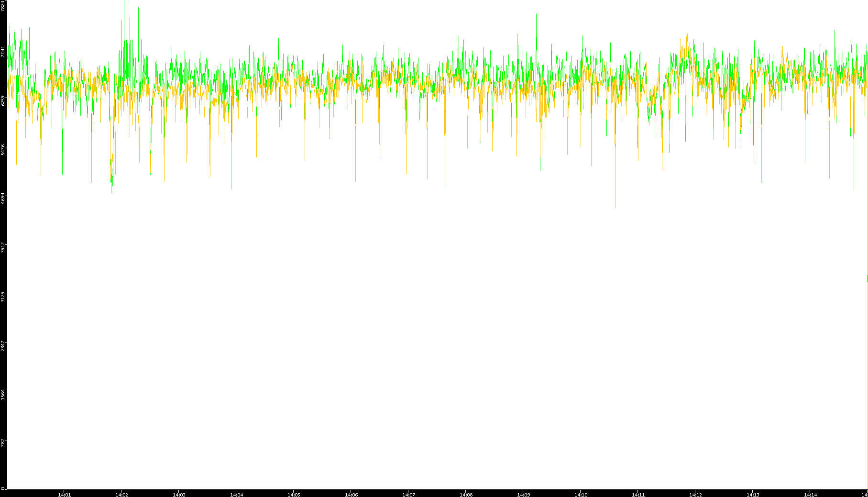The width and height of the screenshot is (868, 497).
Task: Click the 4694 value axis label
Action: 3,198
